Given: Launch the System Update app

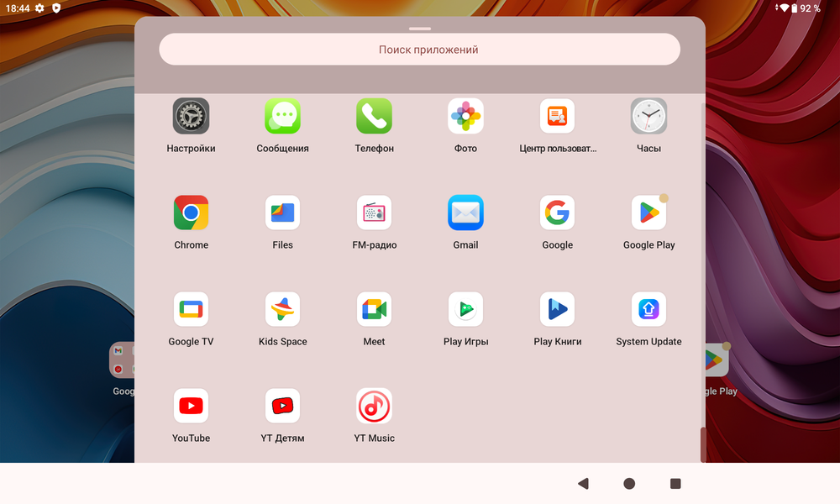Looking at the screenshot, I should (648, 309).
